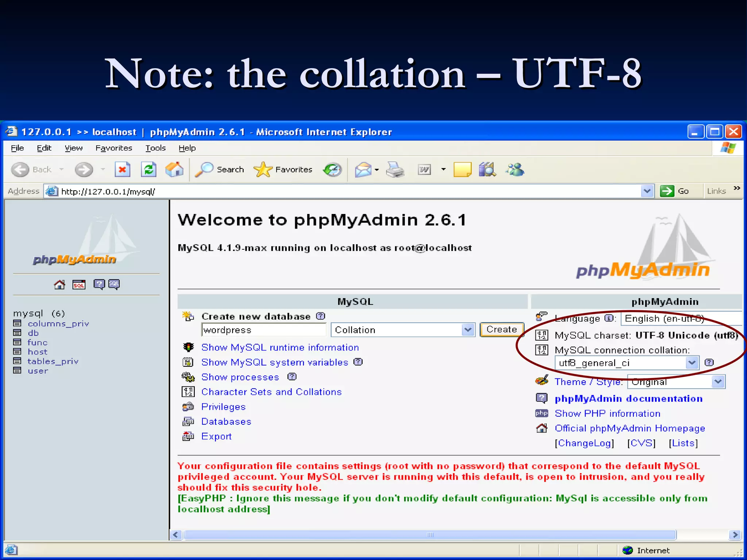Click the Go button by address bar
The width and height of the screenshot is (747, 560).
click(675, 191)
